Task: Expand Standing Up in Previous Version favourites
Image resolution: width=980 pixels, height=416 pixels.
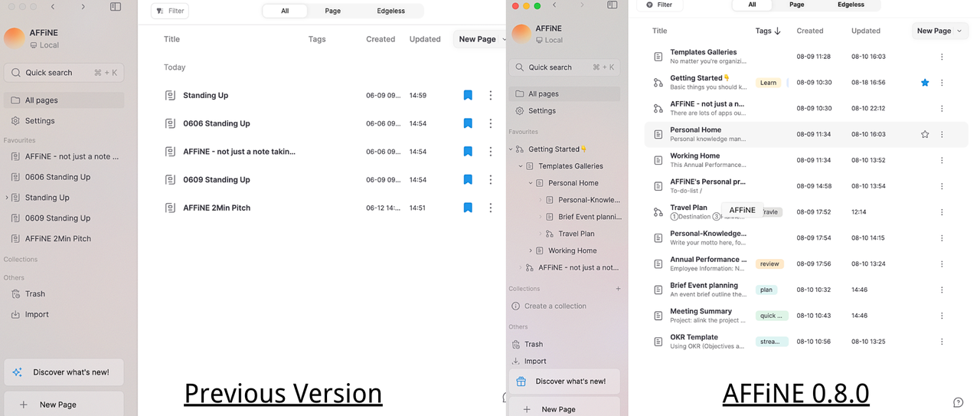Action: (x=7, y=198)
